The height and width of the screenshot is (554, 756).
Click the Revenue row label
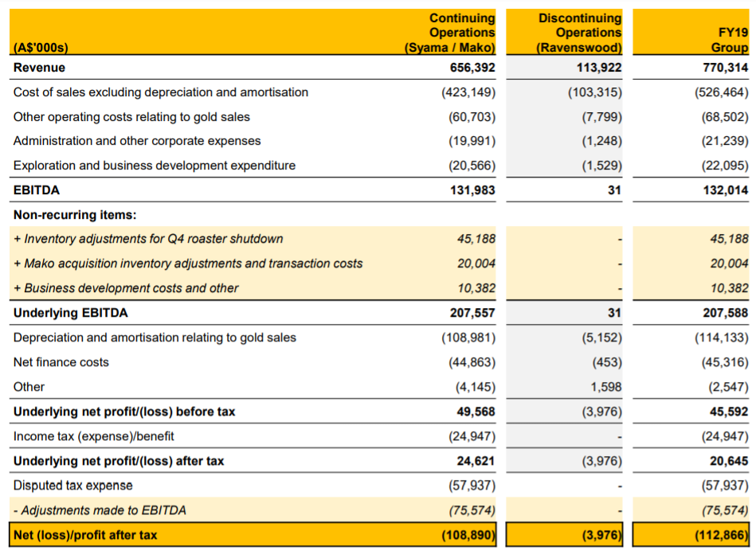39,68
